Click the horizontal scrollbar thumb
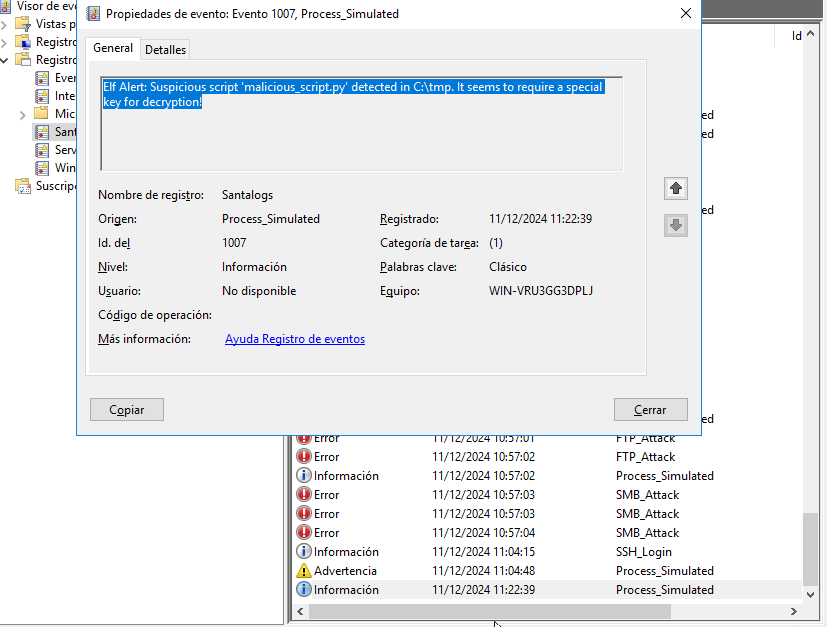 [x=489, y=612]
